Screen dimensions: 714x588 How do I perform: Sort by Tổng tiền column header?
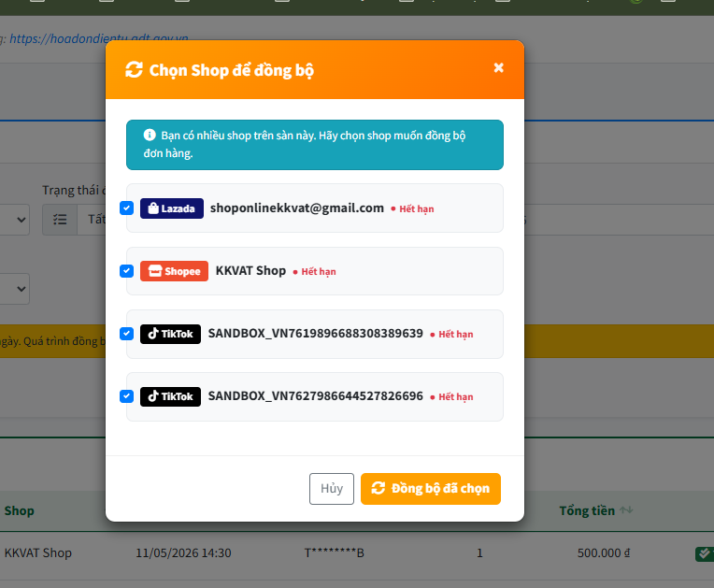click(595, 510)
